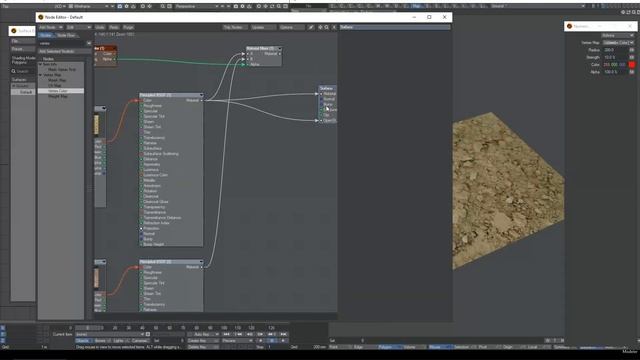
Task: Open the Perspective view dropdown
Action: pyautogui.click(x=197, y=7)
